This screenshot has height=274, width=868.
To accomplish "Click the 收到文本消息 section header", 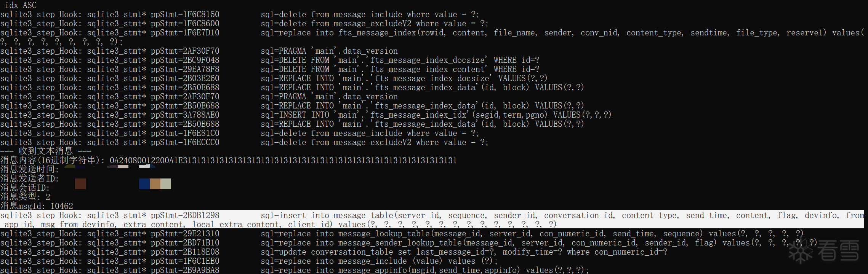I will 46,151.
